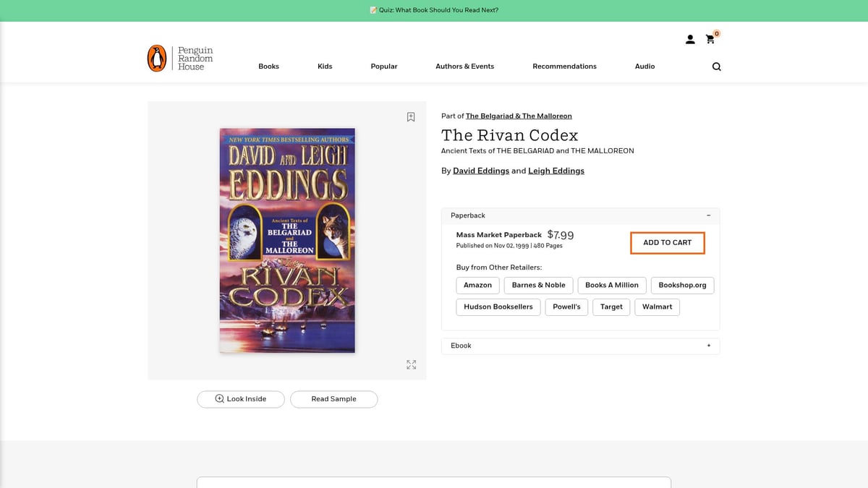The image size is (868, 488).
Task: Collapse the Paperback format section
Action: tap(708, 215)
